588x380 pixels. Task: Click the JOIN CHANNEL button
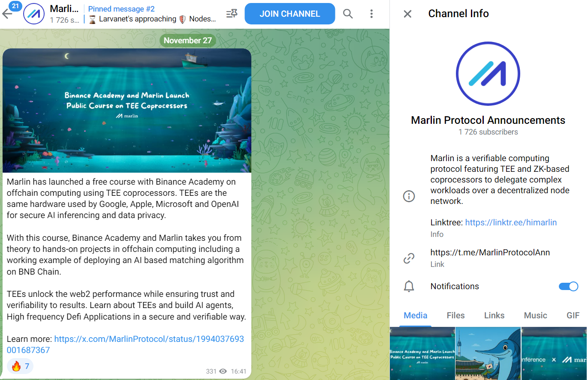tap(290, 14)
